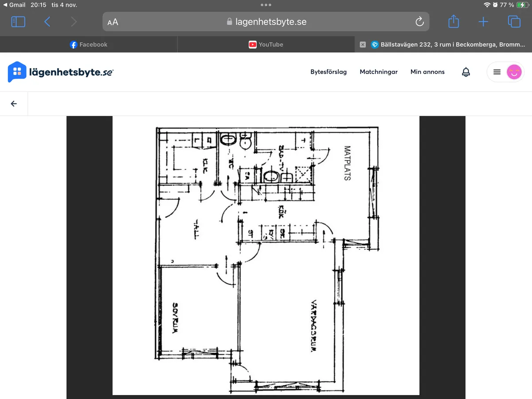Image resolution: width=532 pixels, height=399 pixels.
Task: Open the Share sheet
Action: click(453, 21)
